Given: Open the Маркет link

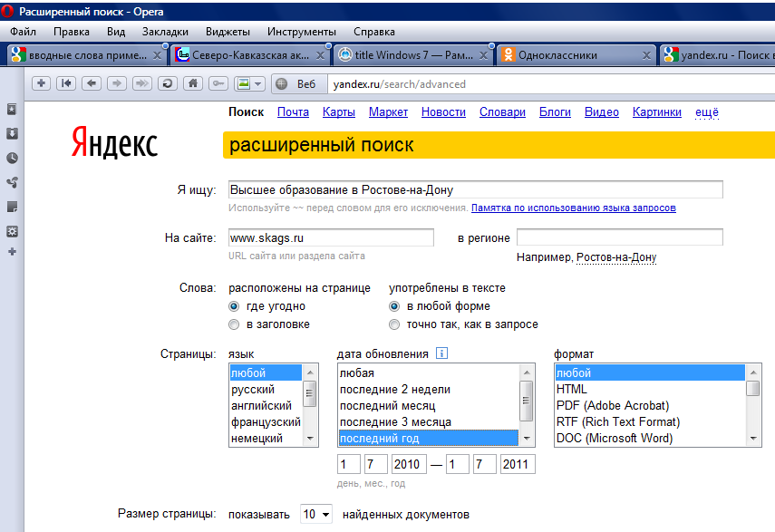Looking at the screenshot, I should click(x=388, y=112).
